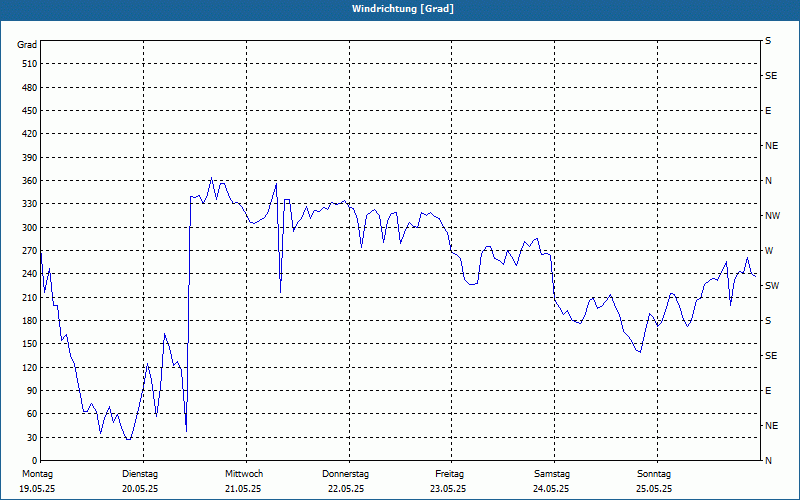Select the 30 y-axis value
This screenshot has height=500, width=800.
pyautogui.click(x=32, y=438)
